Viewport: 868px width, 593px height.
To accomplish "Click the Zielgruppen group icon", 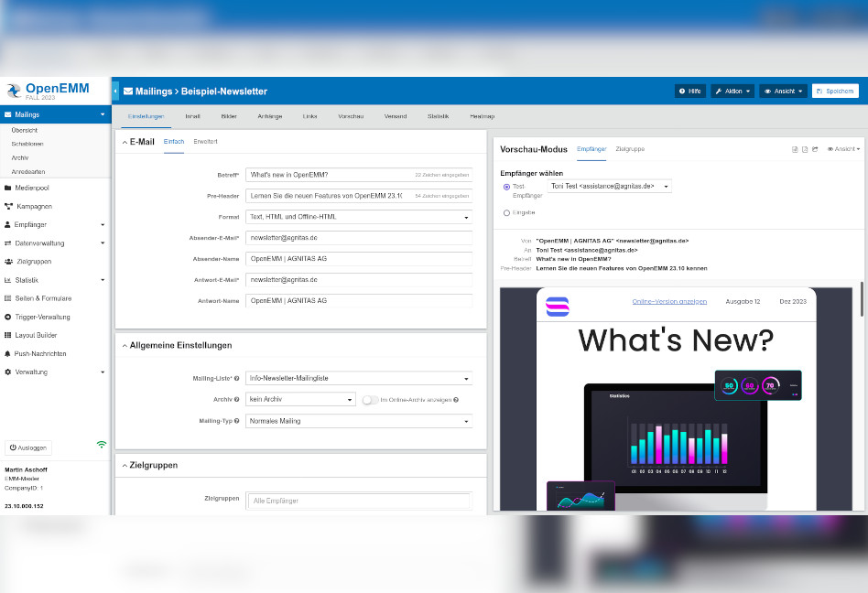I will coord(8,262).
